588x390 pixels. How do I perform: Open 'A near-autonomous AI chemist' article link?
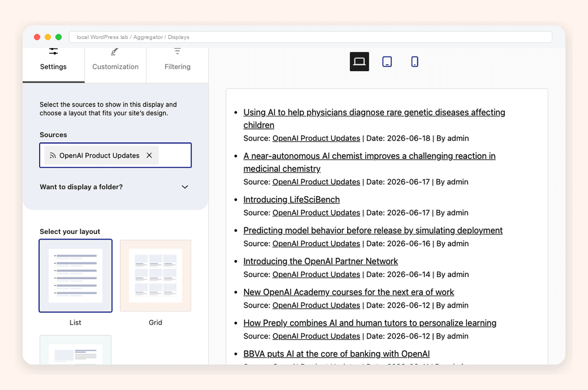369,162
